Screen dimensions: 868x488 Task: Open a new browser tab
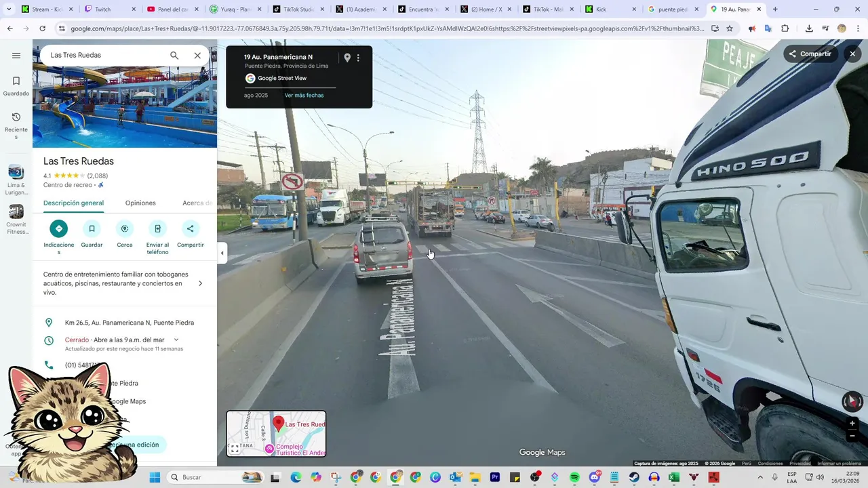775,9
